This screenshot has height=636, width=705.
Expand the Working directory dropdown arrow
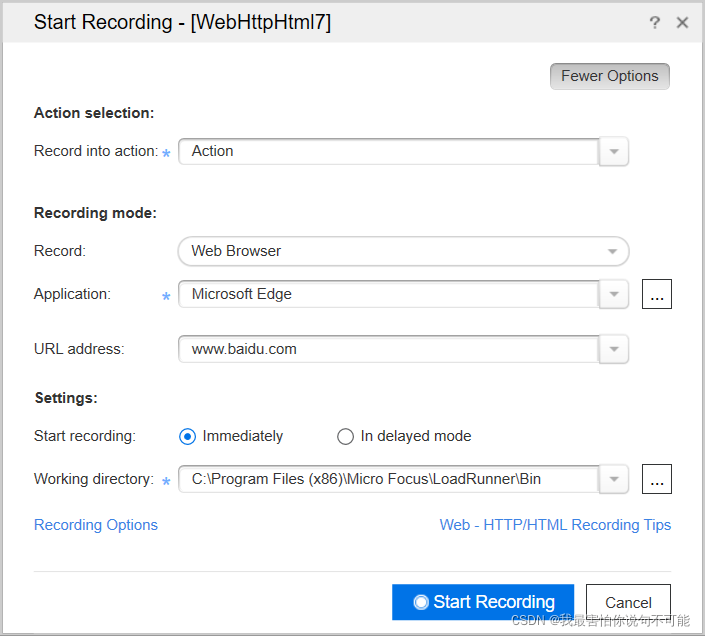click(614, 479)
